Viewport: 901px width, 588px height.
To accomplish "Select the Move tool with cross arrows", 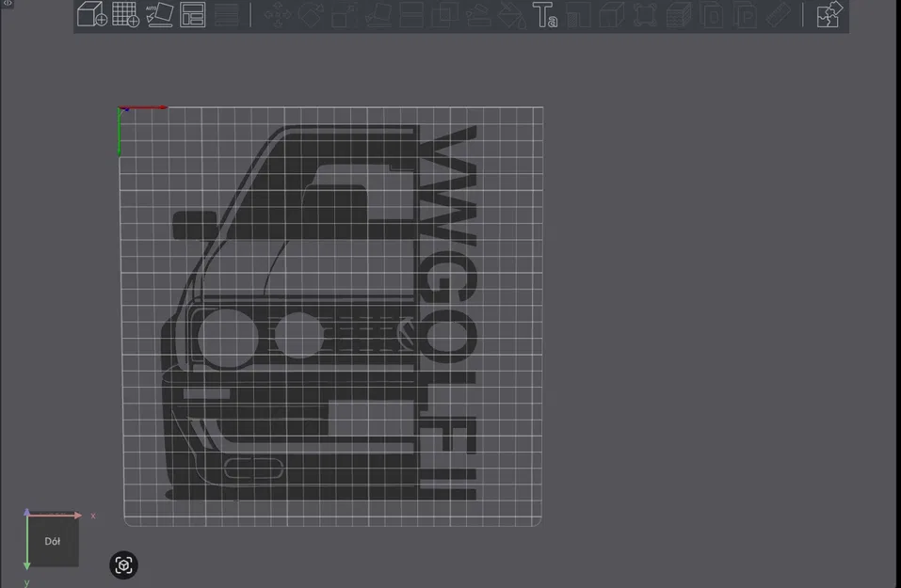I will tap(281, 16).
